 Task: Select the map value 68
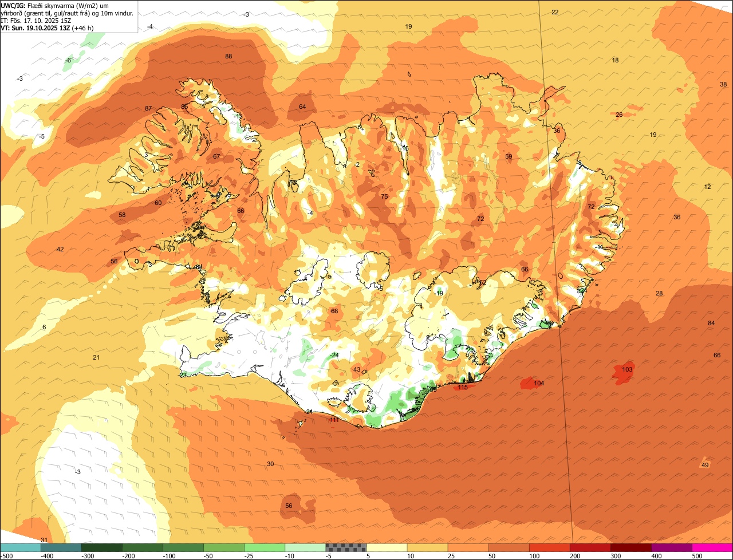334,311
